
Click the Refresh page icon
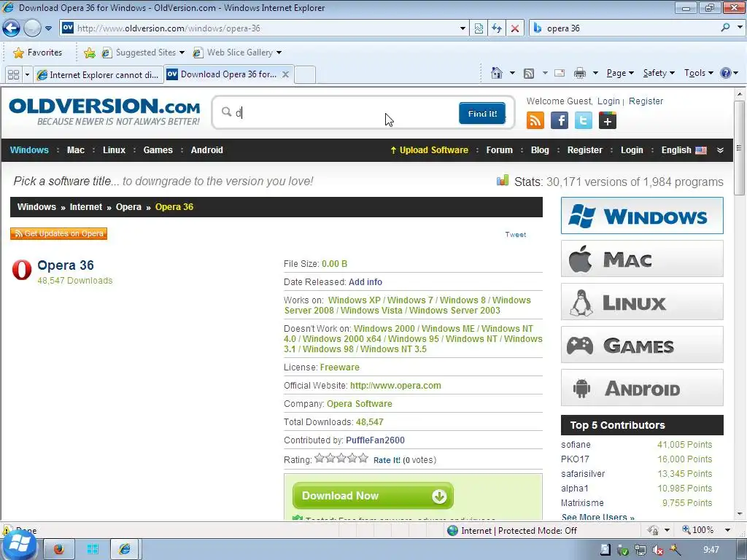[x=497, y=28]
